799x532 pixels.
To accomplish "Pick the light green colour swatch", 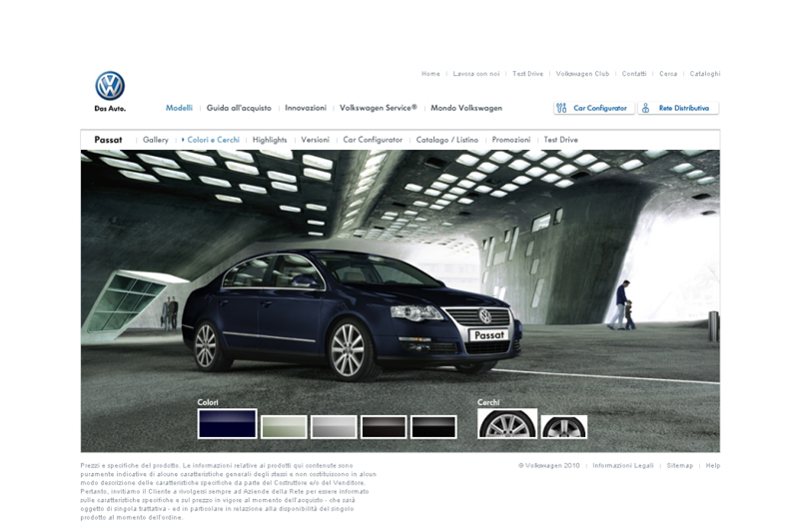I will (x=284, y=427).
